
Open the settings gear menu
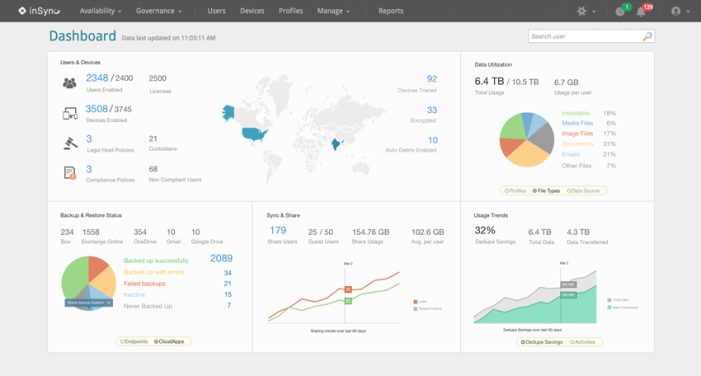(x=581, y=11)
